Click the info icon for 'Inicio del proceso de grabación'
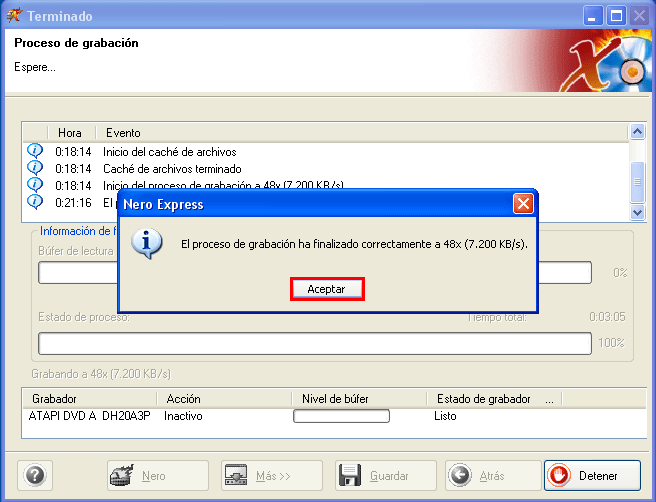 (x=35, y=184)
